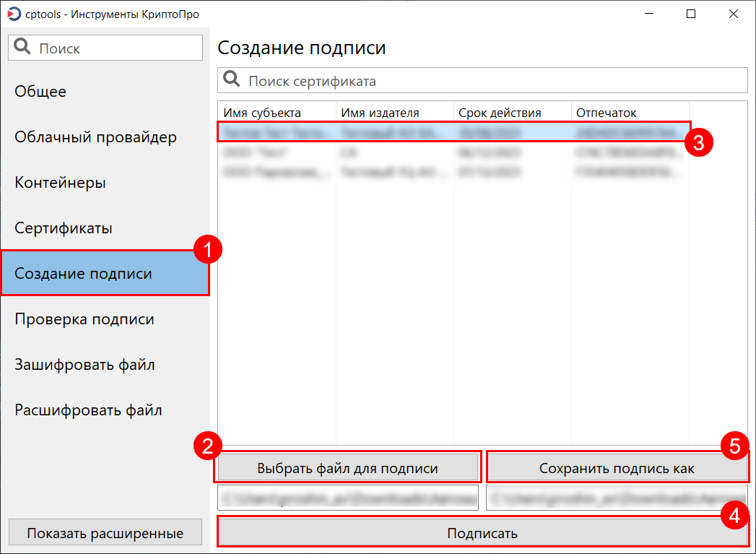The width and height of the screenshot is (756, 554).
Task: Sort by the Имя субъекта column header
Action: click(262, 113)
